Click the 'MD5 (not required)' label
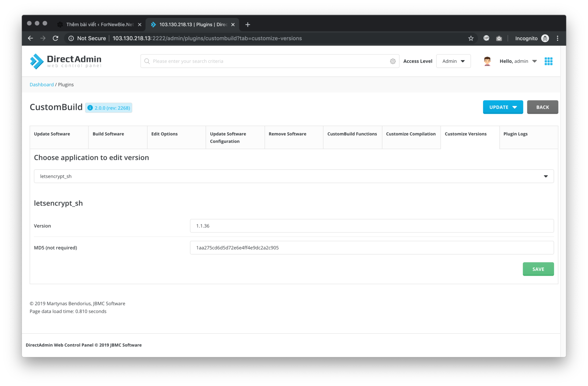 point(55,248)
